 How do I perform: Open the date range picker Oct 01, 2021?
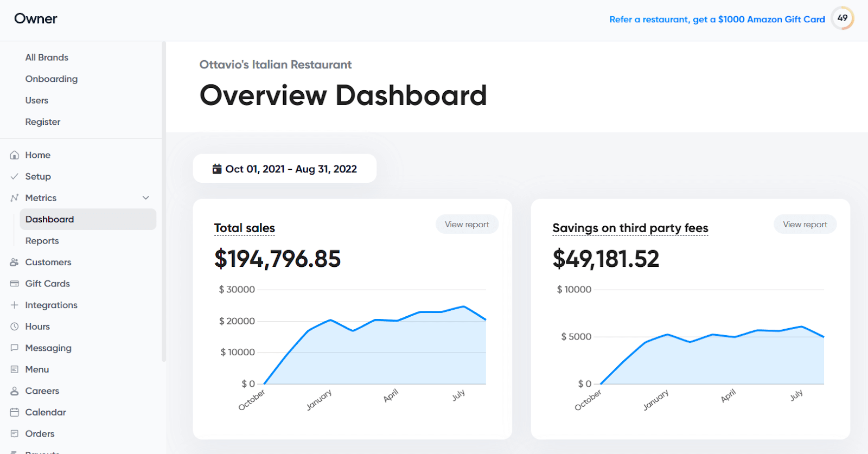(x=285, y=169)
